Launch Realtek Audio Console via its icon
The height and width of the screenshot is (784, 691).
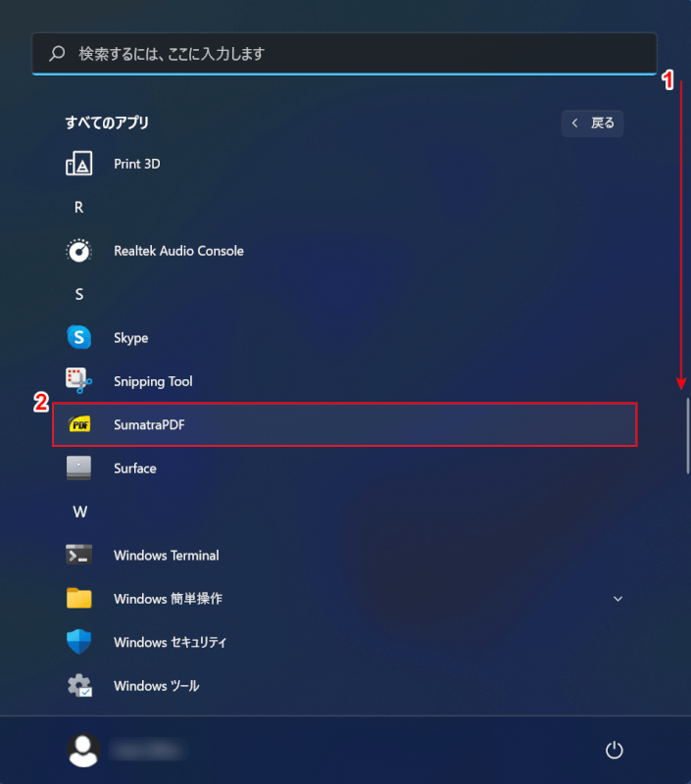pos(79,251)
